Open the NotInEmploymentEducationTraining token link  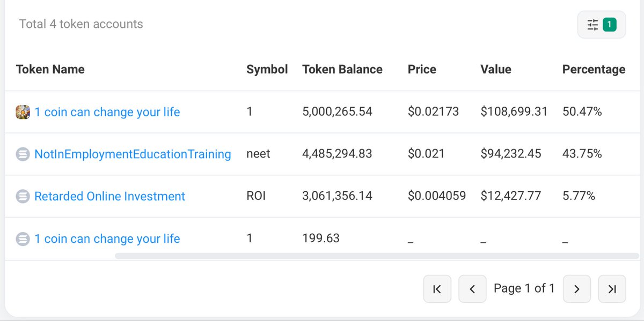133,154
